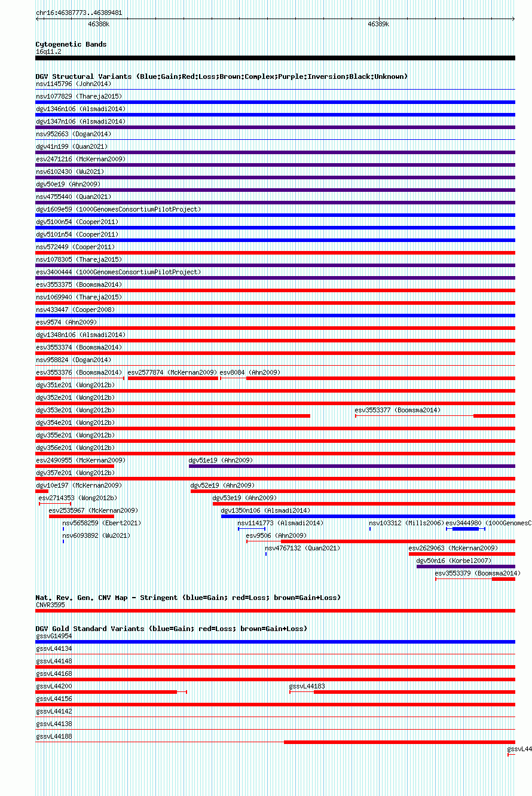The height and width of the screenshot is (796, 532).
Task: Click esv2471216 (McKernan2009) label
Action: (x=80, y=159)
